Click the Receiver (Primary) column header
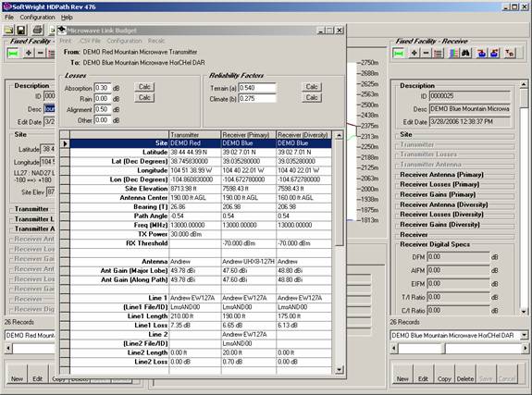Image resolution: width=532 pixels, height=395 pixels. coord(248,135)
